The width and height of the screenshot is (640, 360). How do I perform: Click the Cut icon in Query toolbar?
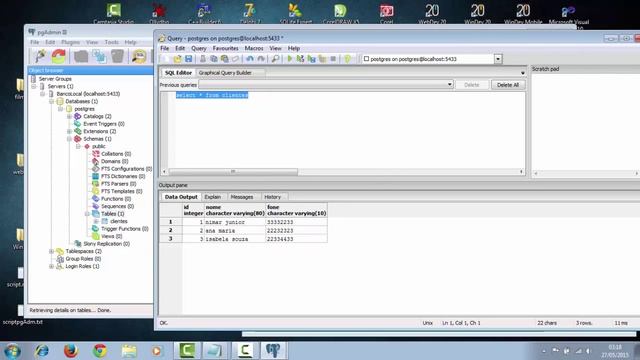click(x=203, y=59)
